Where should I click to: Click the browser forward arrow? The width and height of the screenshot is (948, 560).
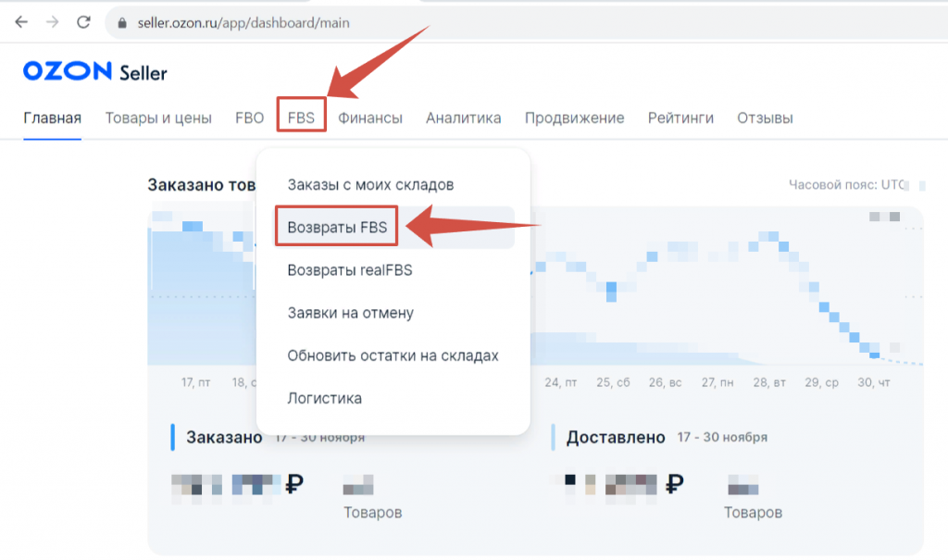[52, 21]
